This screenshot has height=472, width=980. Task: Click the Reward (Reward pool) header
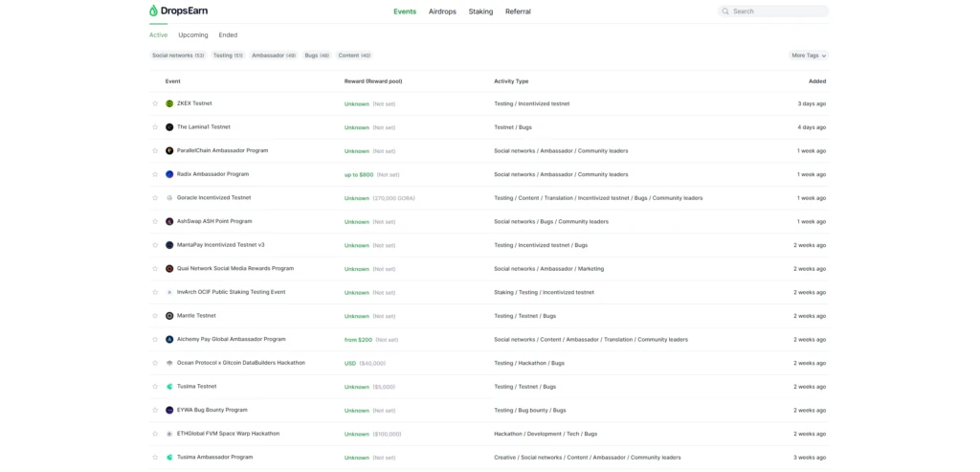(x=373, y=81)
